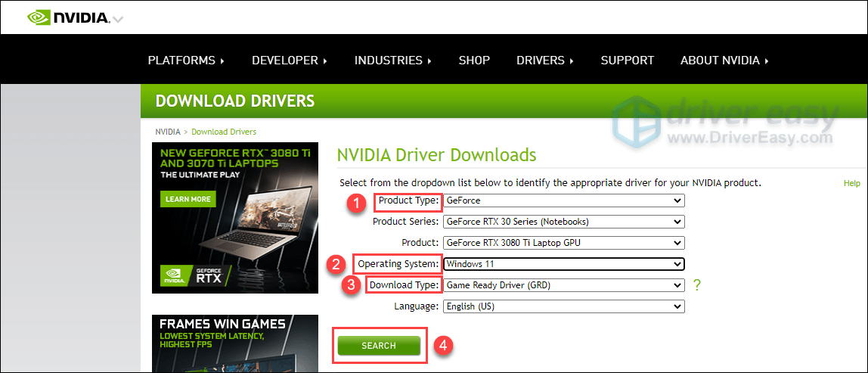Viewport: 868px width, 373px height.
Task: Click the NVIDIA breadcrumb link
Action: point(167,132)
